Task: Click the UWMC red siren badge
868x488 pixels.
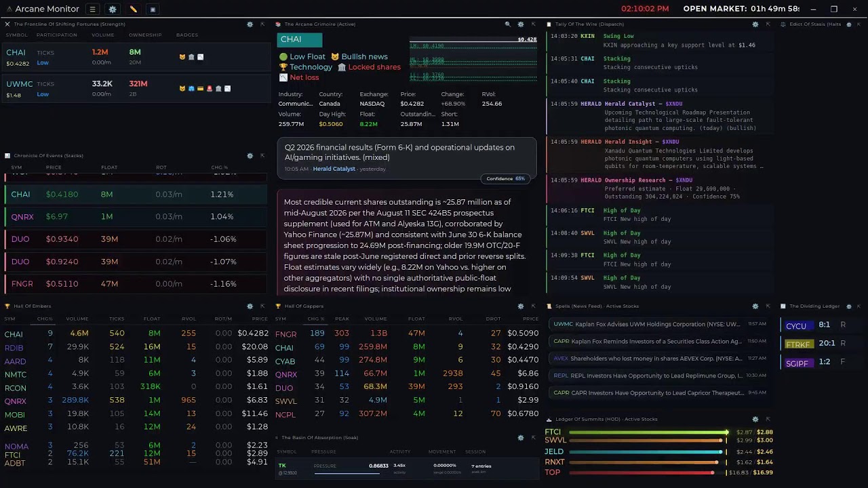Action: click(210, 88)
